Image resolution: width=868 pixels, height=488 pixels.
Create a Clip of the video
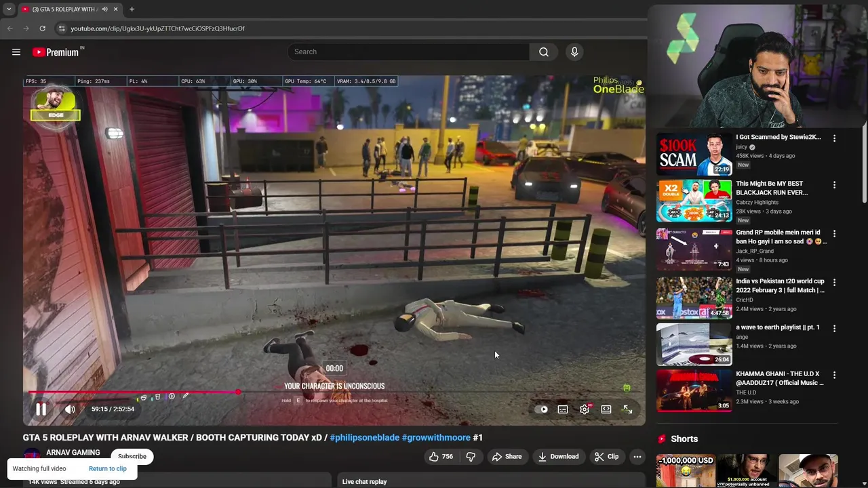click(606, 457)
